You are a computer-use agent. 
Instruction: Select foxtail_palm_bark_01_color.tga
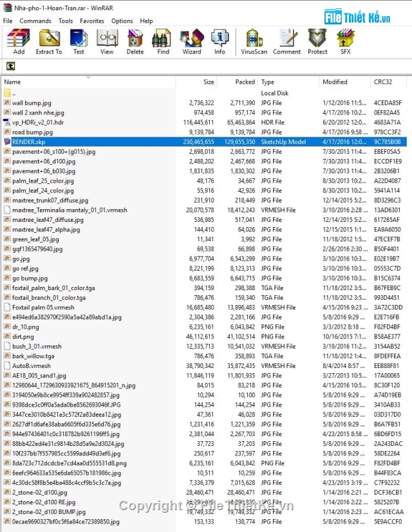pyautogui.click(x=53, y=288)
